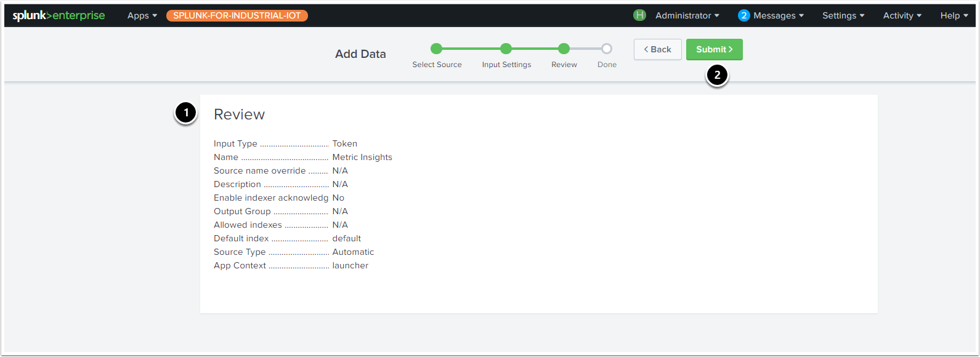Open the Settings menu
Viewport: 980px width, 357px height.
(843, 15)
